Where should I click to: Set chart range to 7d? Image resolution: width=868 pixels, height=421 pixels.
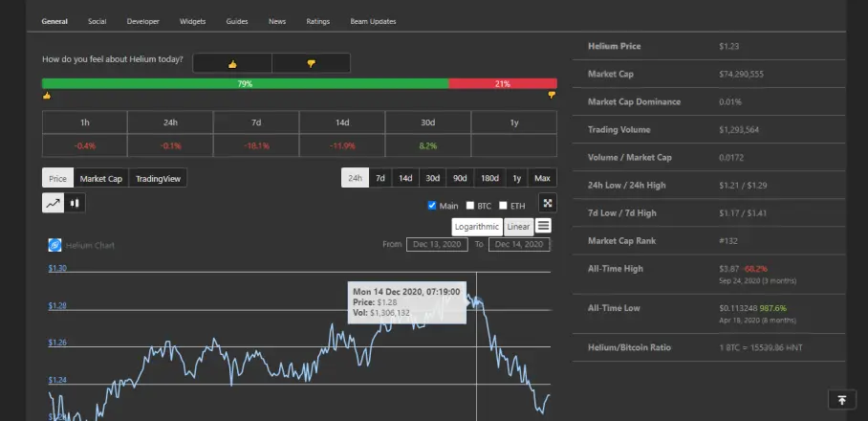pyautogui.click(x=380, y=178)
